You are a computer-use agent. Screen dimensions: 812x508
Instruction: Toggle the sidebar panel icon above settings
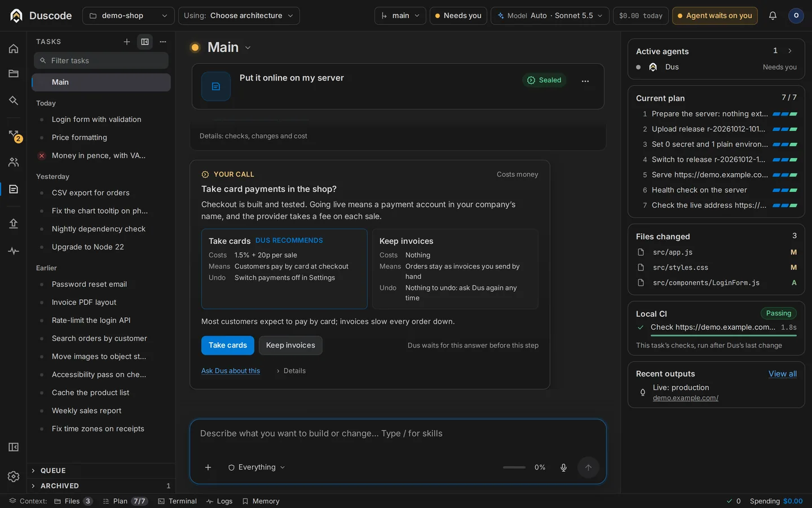tap(14, 447)
